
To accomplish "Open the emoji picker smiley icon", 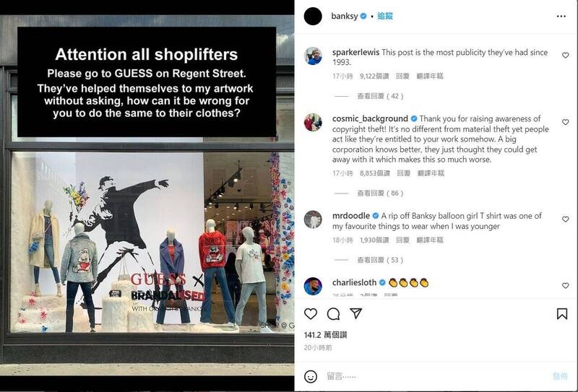I will (311, 377).
